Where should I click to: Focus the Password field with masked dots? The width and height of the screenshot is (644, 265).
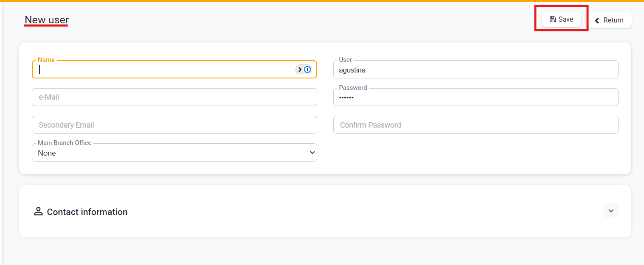pos(475,98)
